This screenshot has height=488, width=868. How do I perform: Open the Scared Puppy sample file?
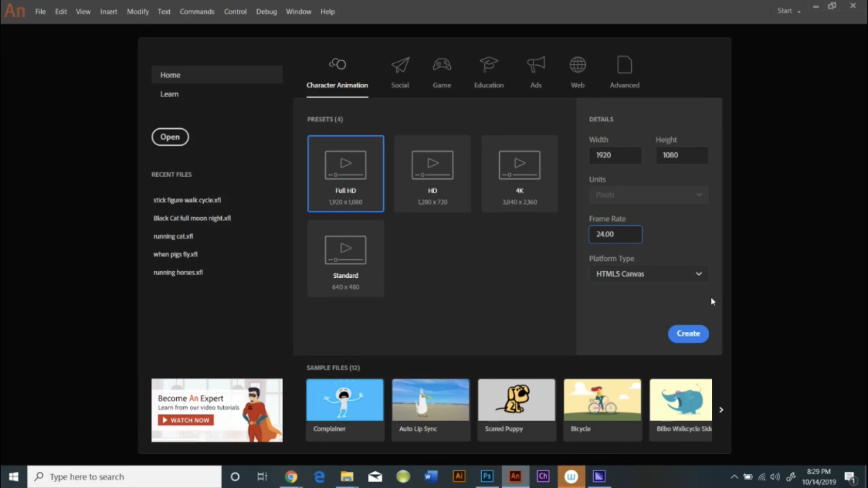[x=517, y=410]
